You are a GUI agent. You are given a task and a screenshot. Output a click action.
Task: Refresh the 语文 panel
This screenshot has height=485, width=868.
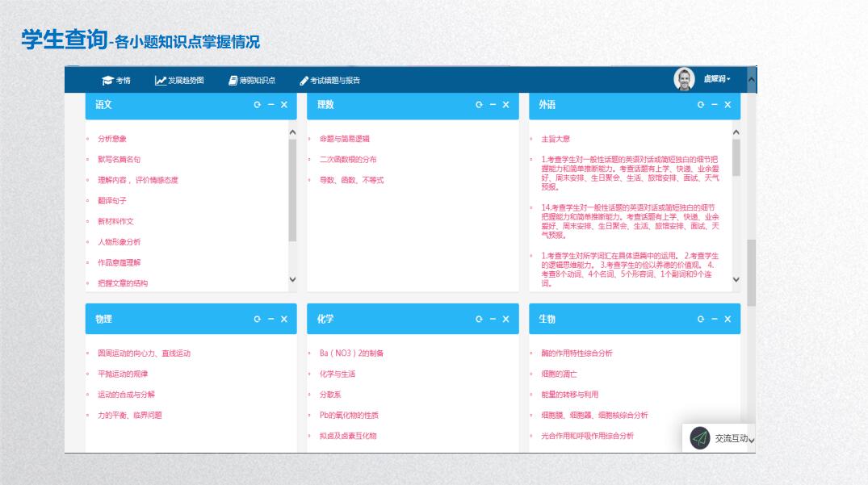tap(258, 105)
